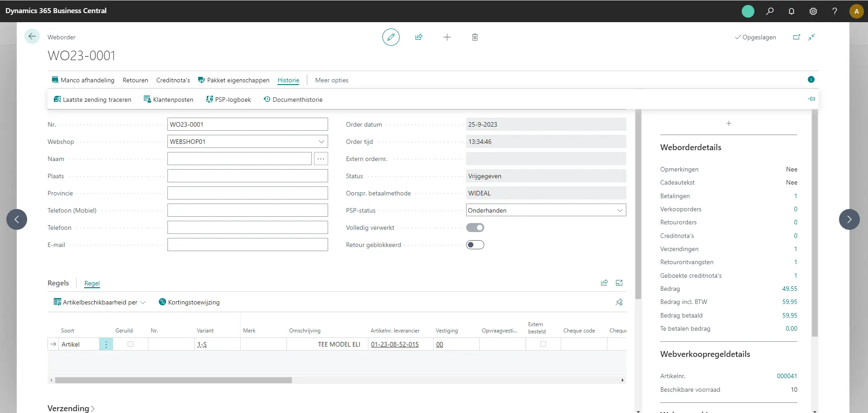Viewport: 868px width, 413px height.
Task: Open Retouren menu
Action: [x=135, y=80]
